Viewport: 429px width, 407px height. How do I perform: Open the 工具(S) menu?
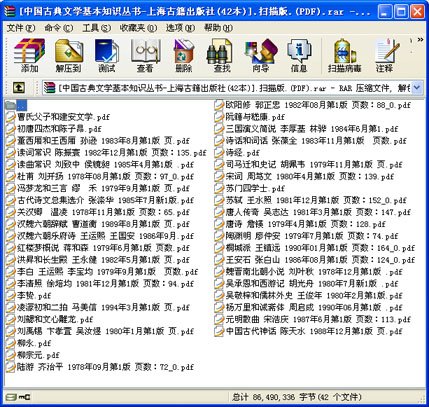pos(96,28)
